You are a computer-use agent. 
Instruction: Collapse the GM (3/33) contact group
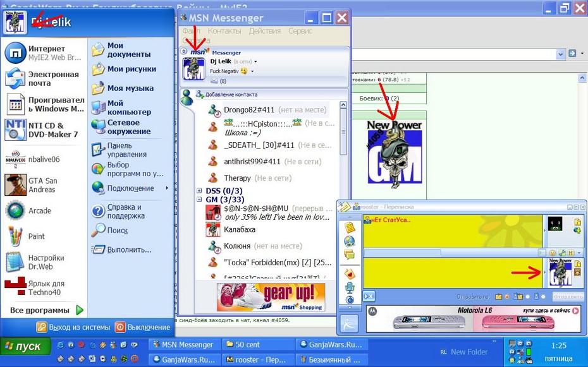200,200
